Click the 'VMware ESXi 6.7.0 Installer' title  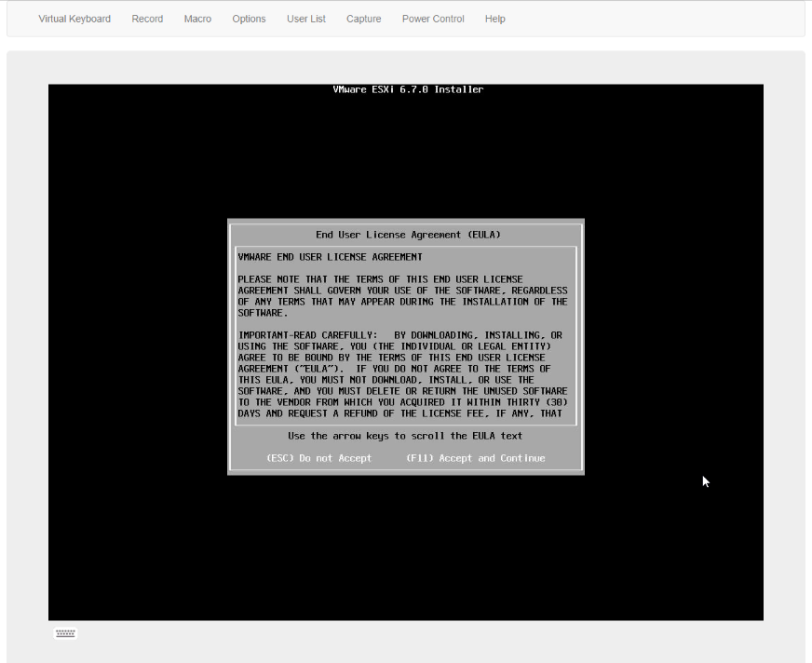(x=408, y=89)
